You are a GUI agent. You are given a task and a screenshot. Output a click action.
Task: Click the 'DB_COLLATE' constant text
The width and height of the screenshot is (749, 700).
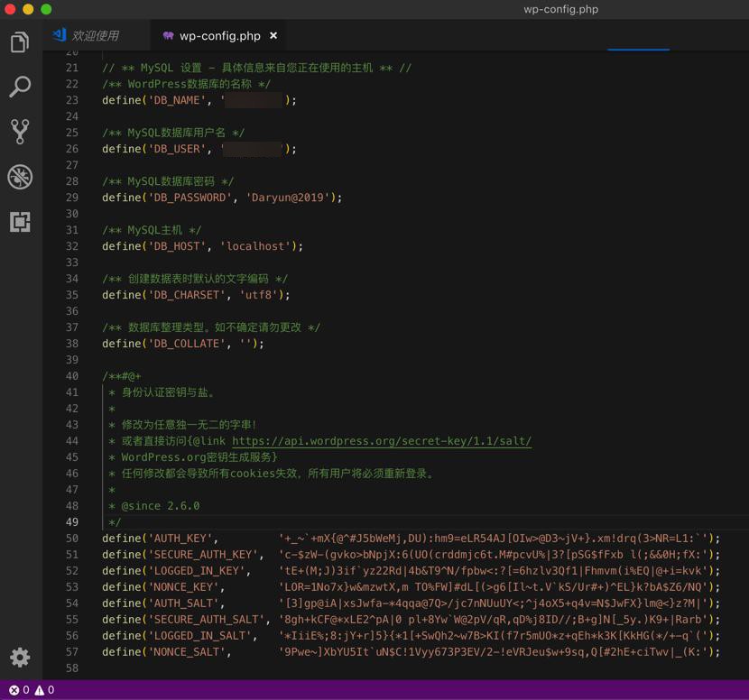[x=187, y=344]
